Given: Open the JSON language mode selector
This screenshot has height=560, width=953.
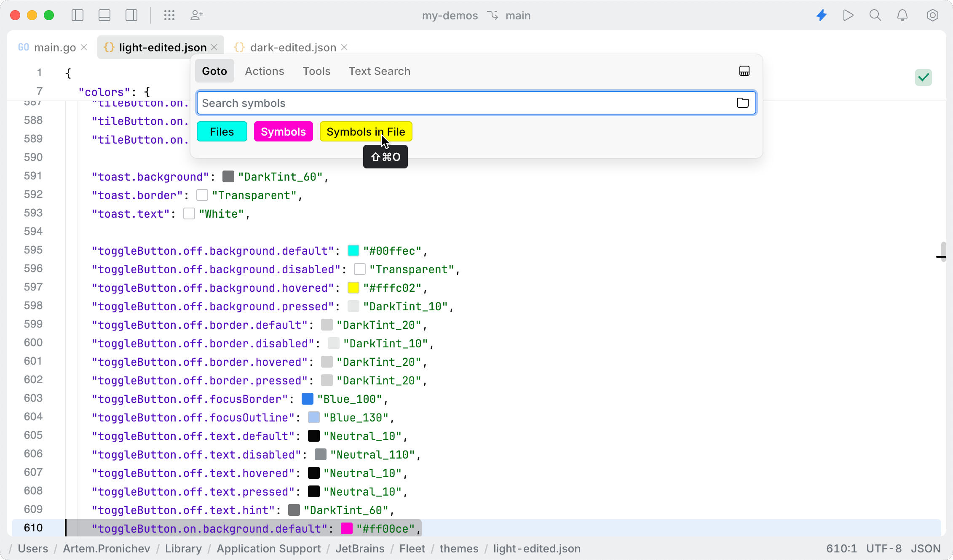Looking at the screenshot, I should (925, 549).
